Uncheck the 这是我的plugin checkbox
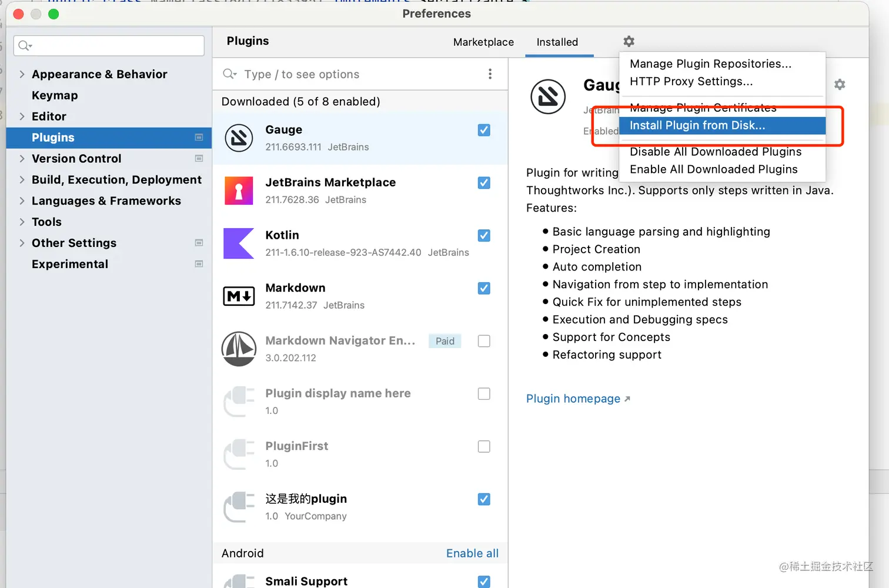The height and width of the screenshot is (588, 889). click(484, 499)
